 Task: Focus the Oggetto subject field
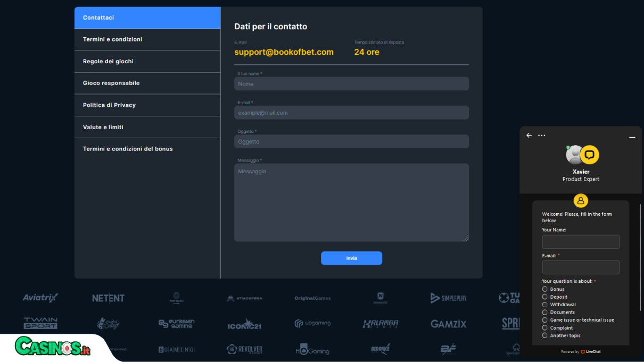[x=351, y=141]
